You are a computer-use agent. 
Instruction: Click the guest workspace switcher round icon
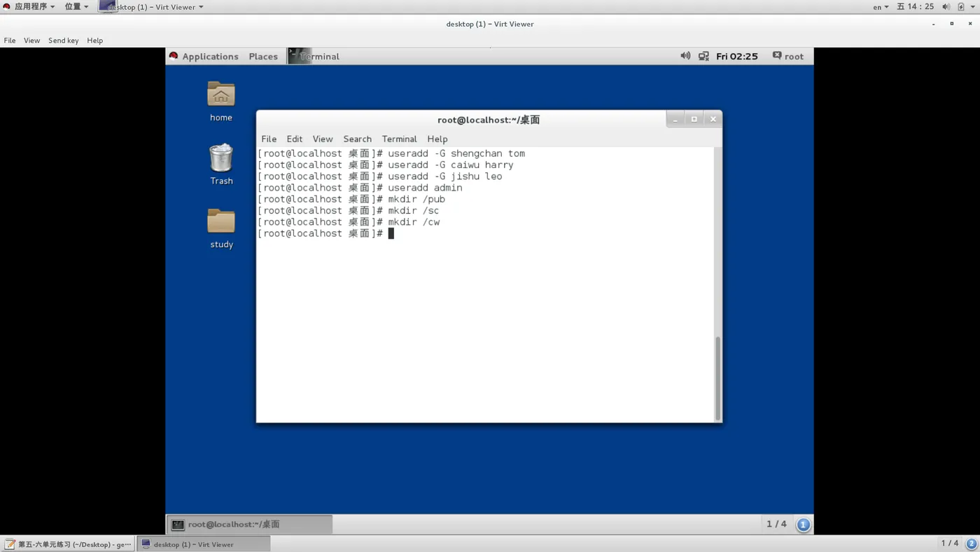click(803, 524)
